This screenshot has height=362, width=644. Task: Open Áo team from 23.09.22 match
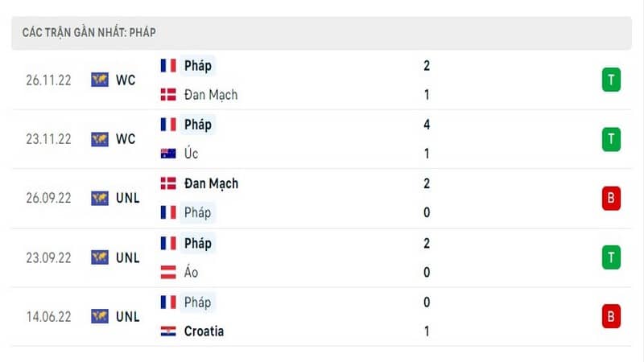[x=191, y=272]
